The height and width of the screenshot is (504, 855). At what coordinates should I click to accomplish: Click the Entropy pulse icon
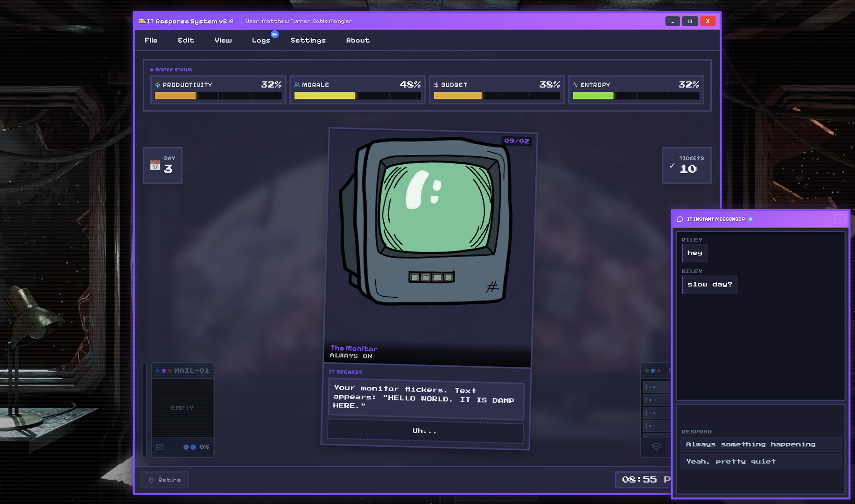click(575, 85)
